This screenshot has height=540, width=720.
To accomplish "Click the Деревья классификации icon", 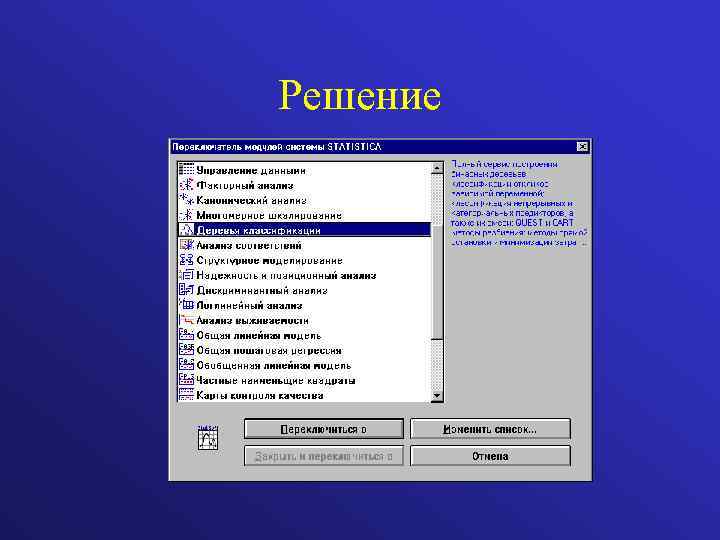I will [x=186, y=230].
